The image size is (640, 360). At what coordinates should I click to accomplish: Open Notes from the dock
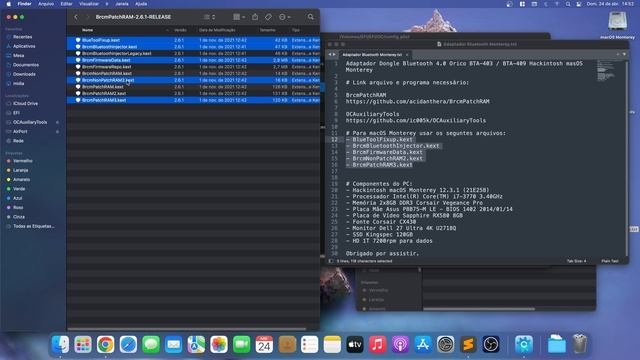(x=332, y=344)
